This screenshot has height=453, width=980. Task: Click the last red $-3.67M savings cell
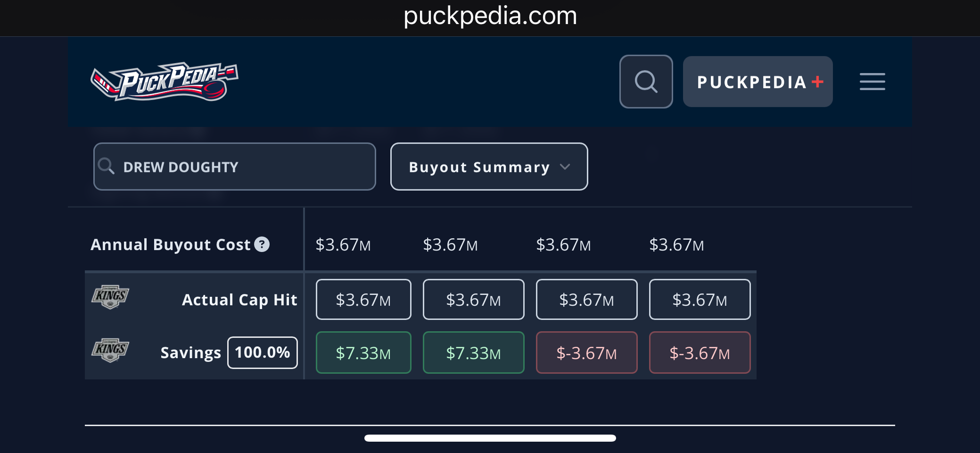pyautogui.click(x=700, y=352)
